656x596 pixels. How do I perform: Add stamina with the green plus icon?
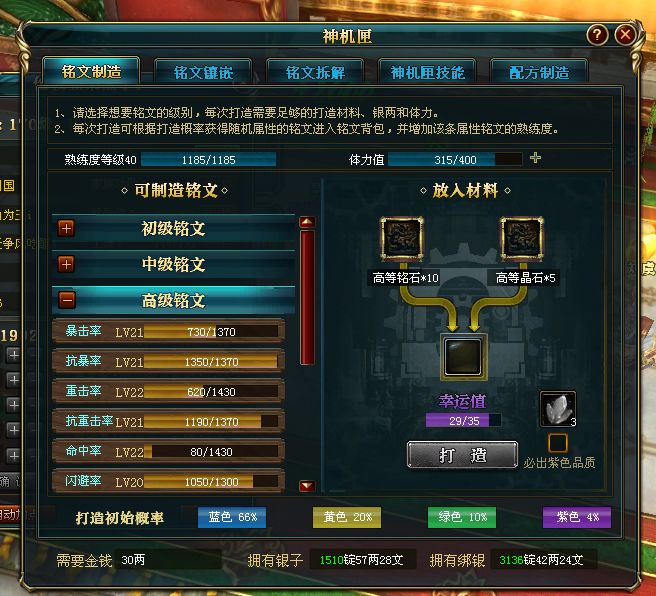(536, 158)
